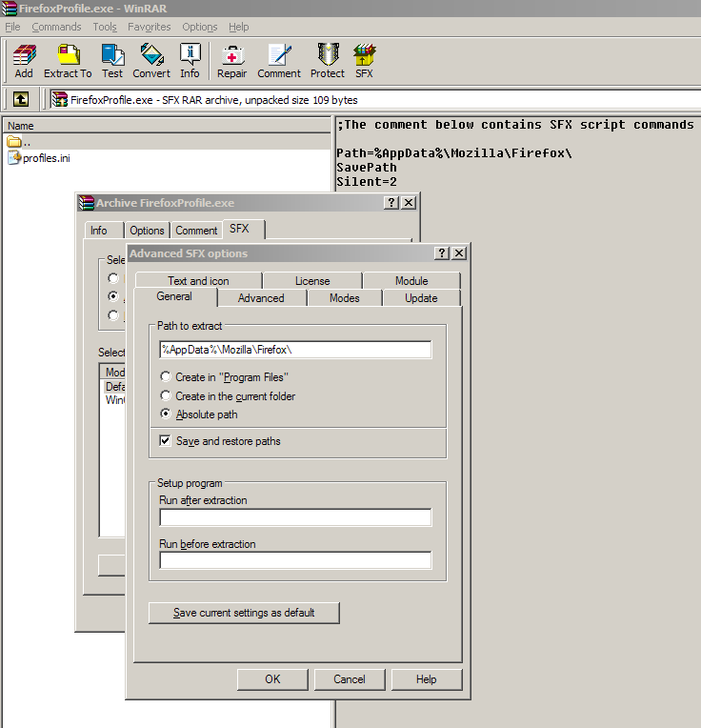Click the Name column header

[167, 126]
